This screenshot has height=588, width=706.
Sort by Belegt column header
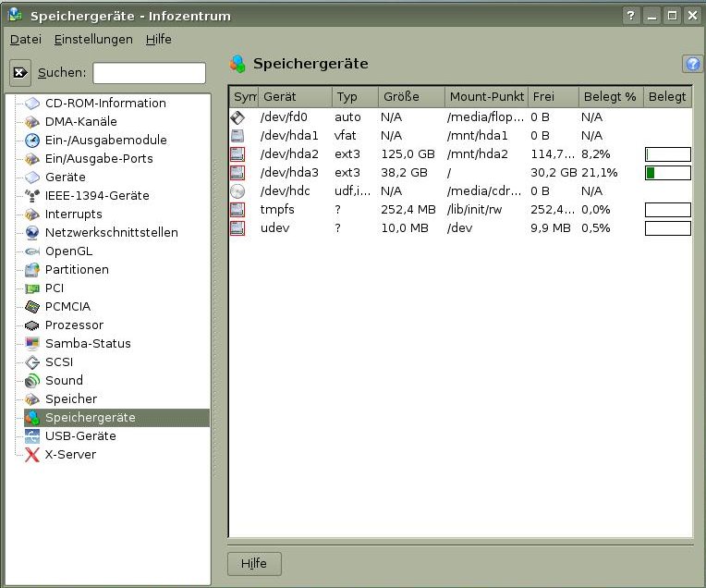(667, 97)
